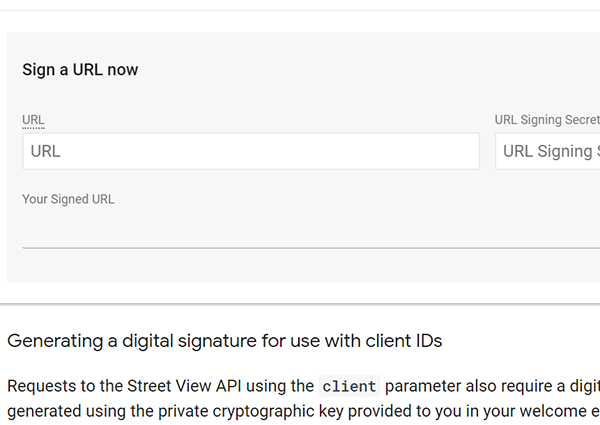Image resolution: width=600 pixels, height=425 pixels.
Task: Click the Your Signed URL label
Action: 68,199
